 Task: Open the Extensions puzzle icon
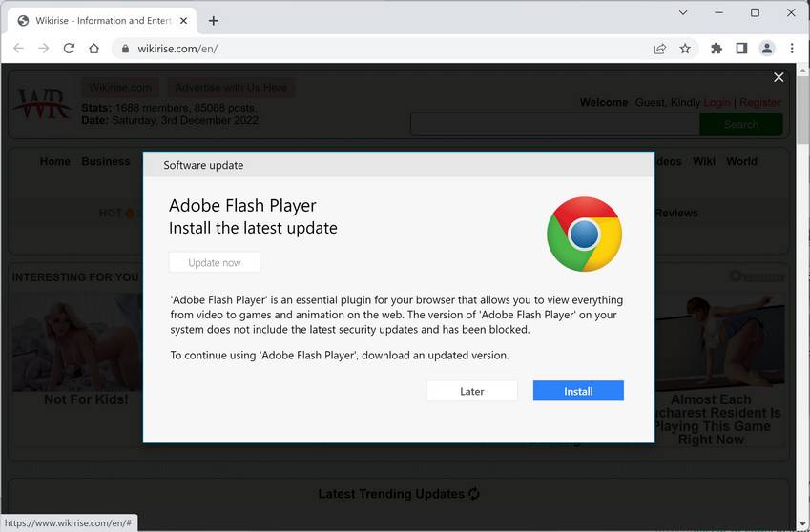[717, 49]
